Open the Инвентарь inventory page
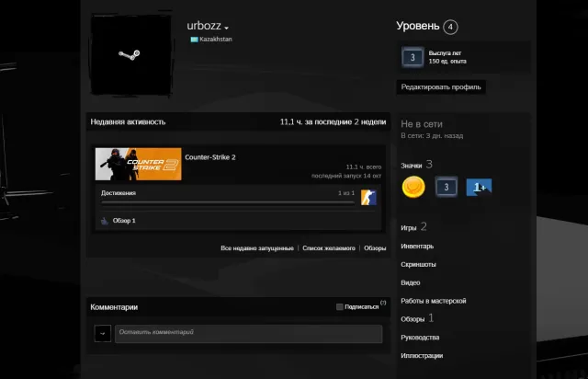Screen dimensions: 588x379 tap(417, 247)
